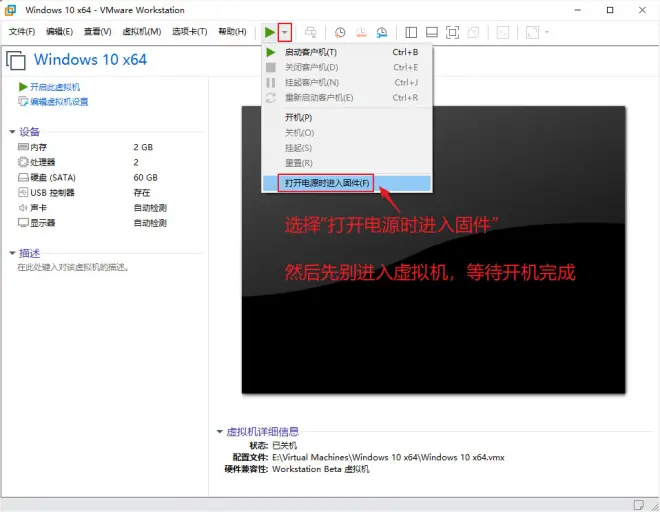Select 挂起(S) menu entry
The width and height of the screenshot is (660, 512).
347,148
